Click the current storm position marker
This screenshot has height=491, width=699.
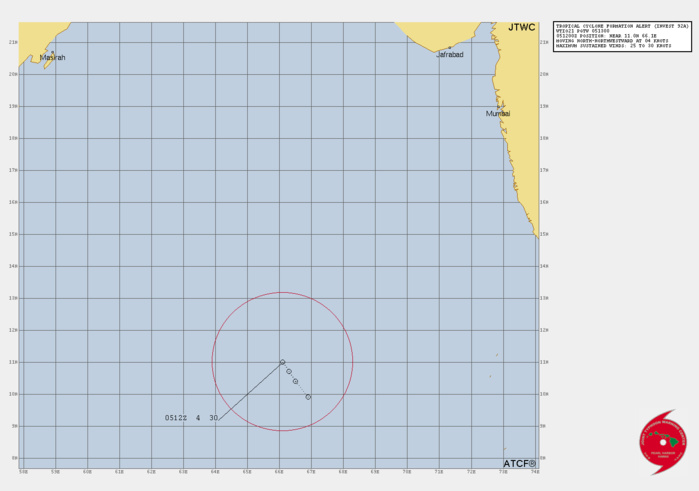[x=283, y=362]
